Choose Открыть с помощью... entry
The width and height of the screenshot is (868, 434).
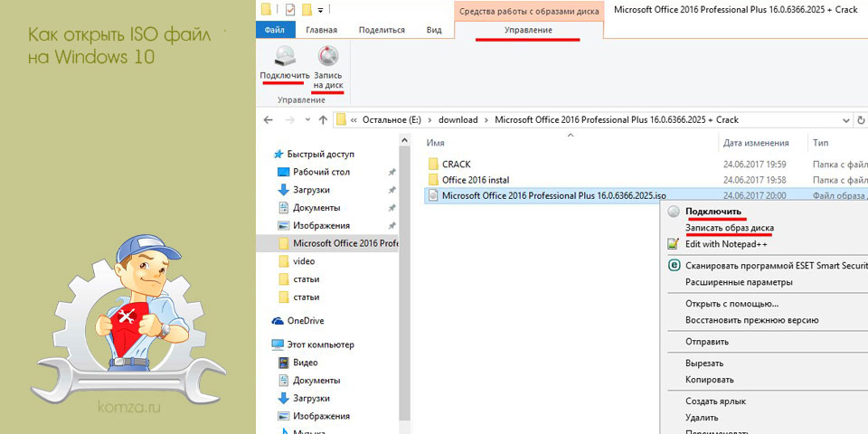tap(731, 304)
